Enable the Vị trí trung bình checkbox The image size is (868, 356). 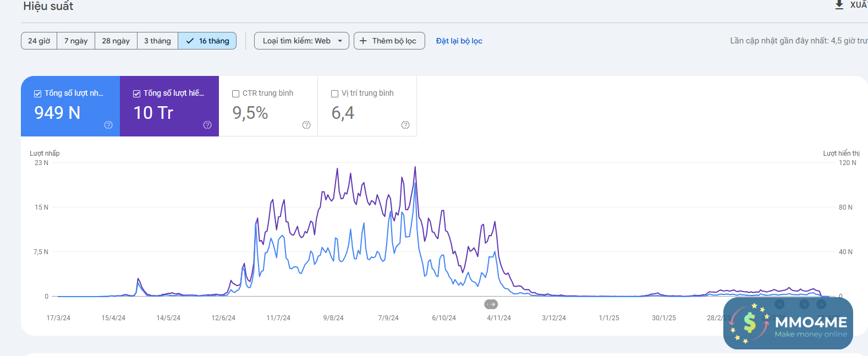tap(334, 94)
